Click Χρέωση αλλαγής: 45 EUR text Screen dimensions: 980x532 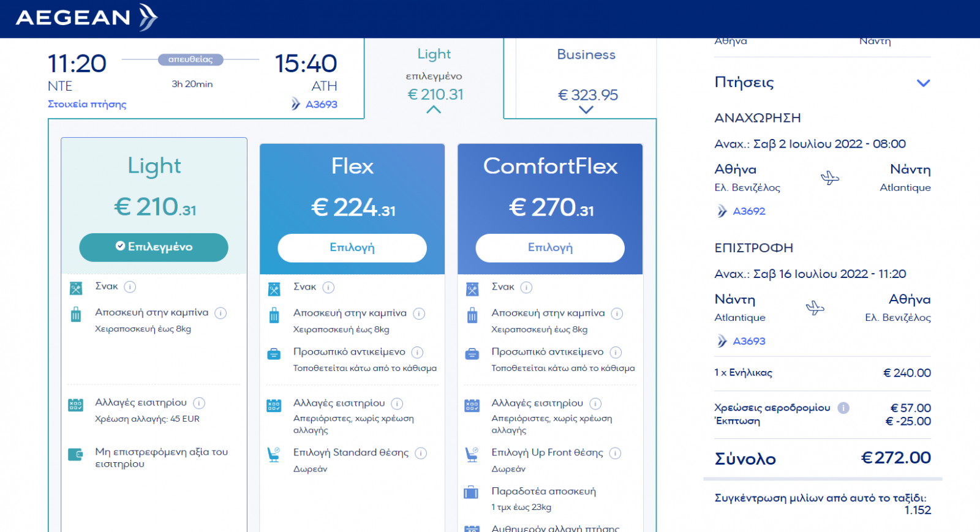click(147, 419)
